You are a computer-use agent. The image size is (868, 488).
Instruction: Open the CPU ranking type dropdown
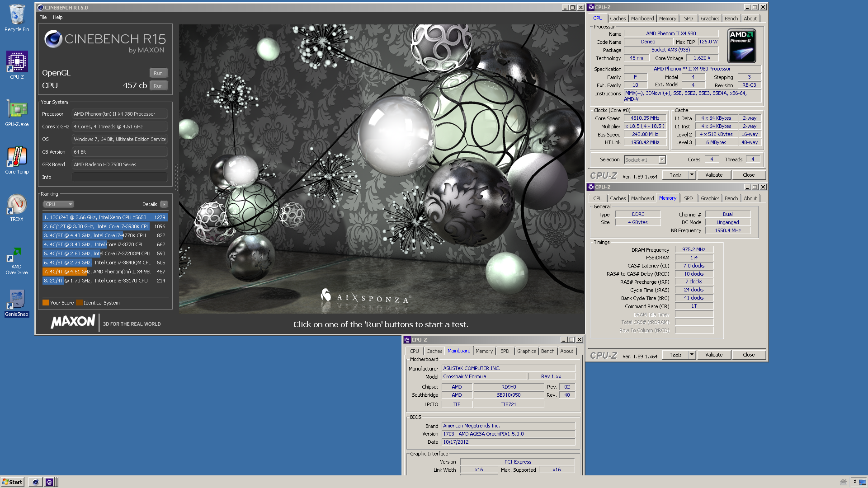[x=58, y=204]
